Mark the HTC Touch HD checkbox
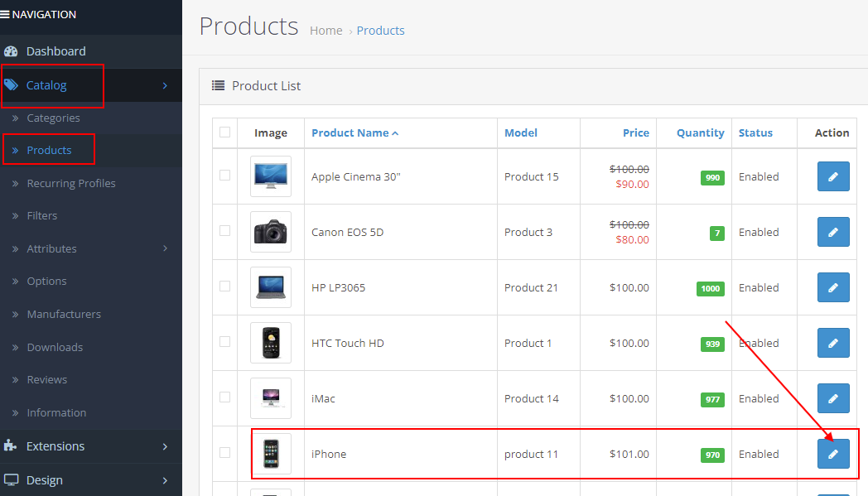 (224, 341)
